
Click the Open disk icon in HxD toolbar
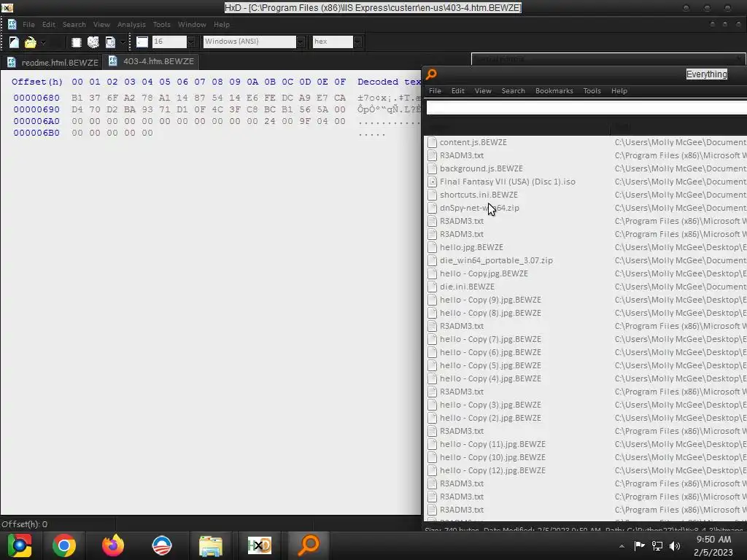coord(93,42)
